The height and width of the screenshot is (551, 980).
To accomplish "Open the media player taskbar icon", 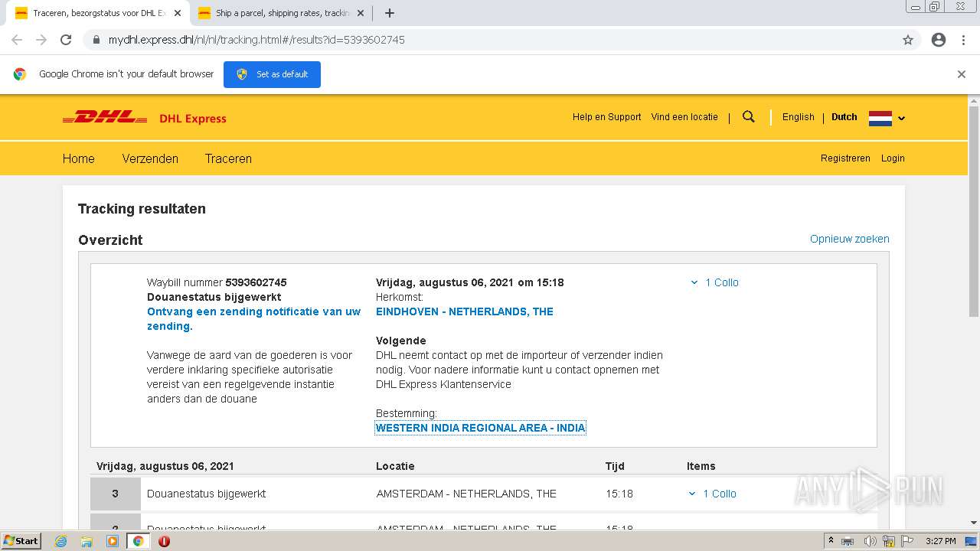I will point(113,541).
